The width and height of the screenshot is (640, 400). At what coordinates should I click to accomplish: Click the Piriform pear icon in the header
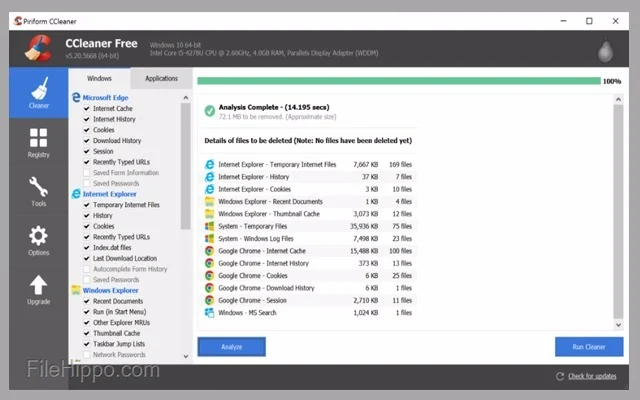point(605,51)
